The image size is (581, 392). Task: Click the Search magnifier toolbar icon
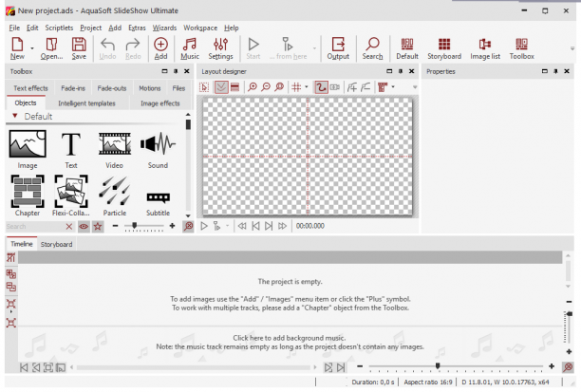(372, 48)
